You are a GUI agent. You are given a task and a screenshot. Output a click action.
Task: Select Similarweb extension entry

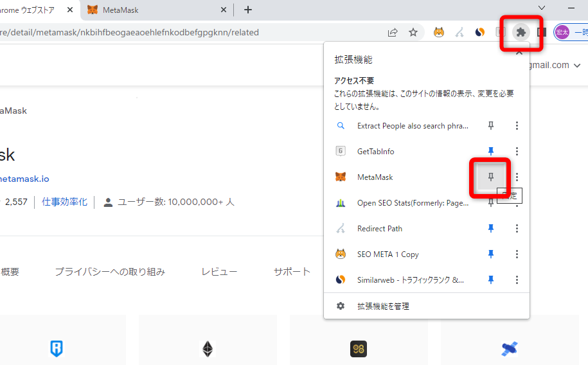tap(410, 280)
